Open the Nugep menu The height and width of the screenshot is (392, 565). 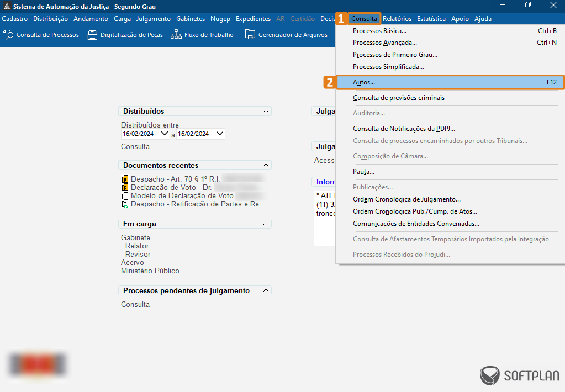[220, 19]
